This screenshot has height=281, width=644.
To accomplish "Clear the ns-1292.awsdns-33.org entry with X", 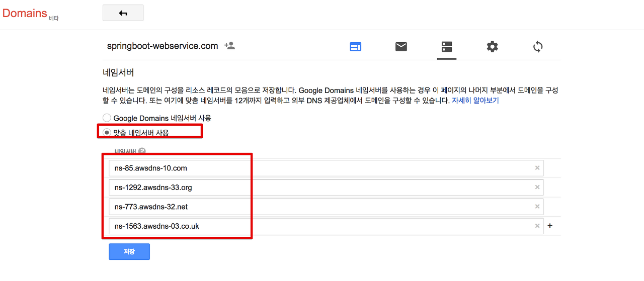I will click(537, 188).
